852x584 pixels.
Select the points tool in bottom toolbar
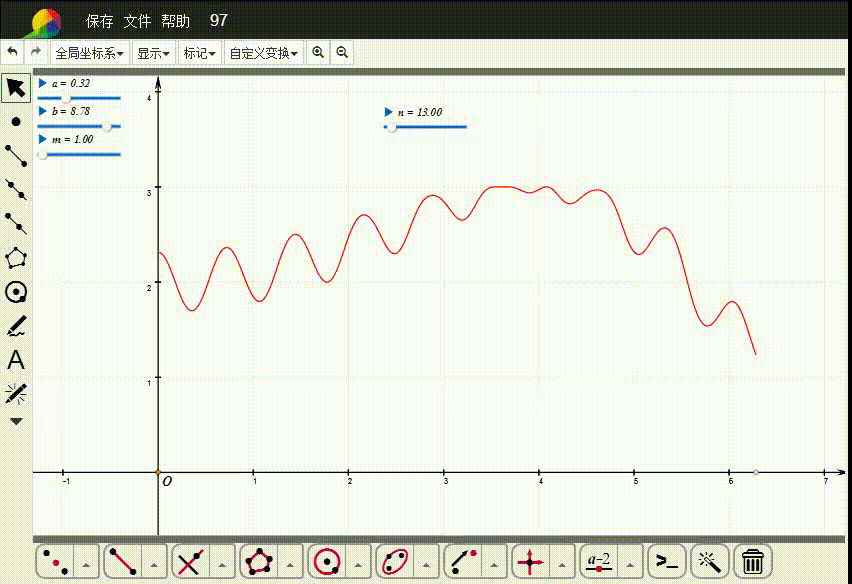(55, 562)
